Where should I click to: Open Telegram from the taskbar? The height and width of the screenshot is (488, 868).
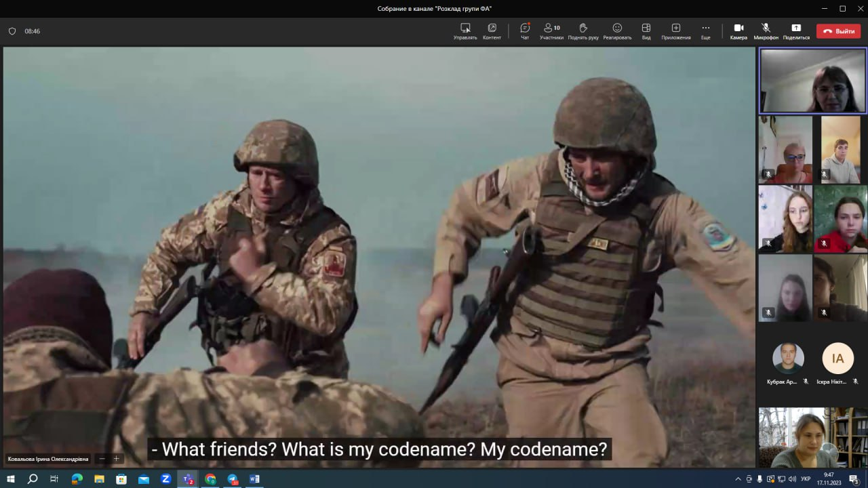(x=233, y=479)
